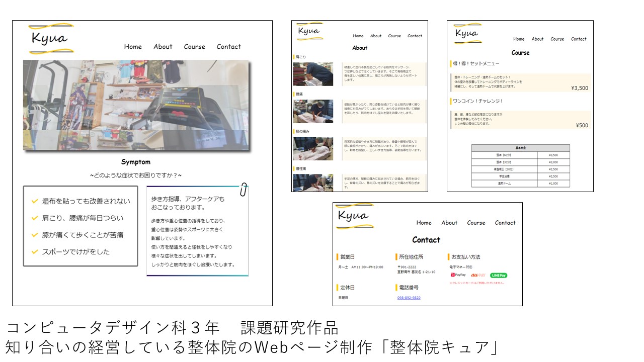Open Contact in the Home page navigation
This screenshot has height=362, width=644.
click(x=229, y=47)
